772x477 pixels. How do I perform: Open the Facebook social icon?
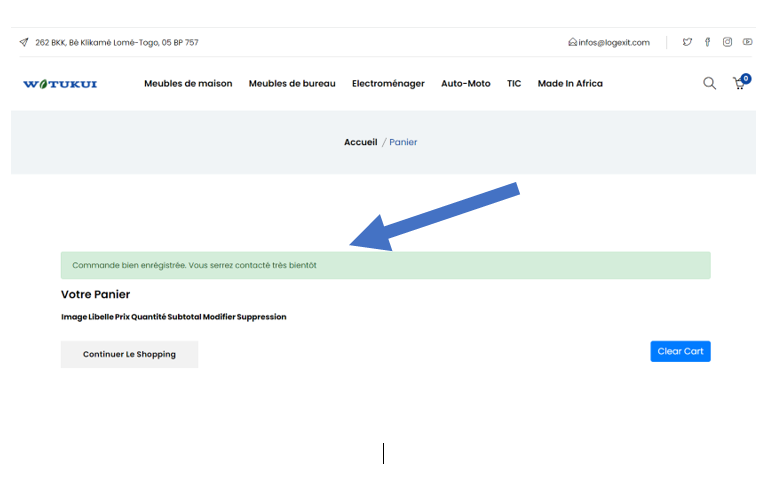(x=707, y=42)
